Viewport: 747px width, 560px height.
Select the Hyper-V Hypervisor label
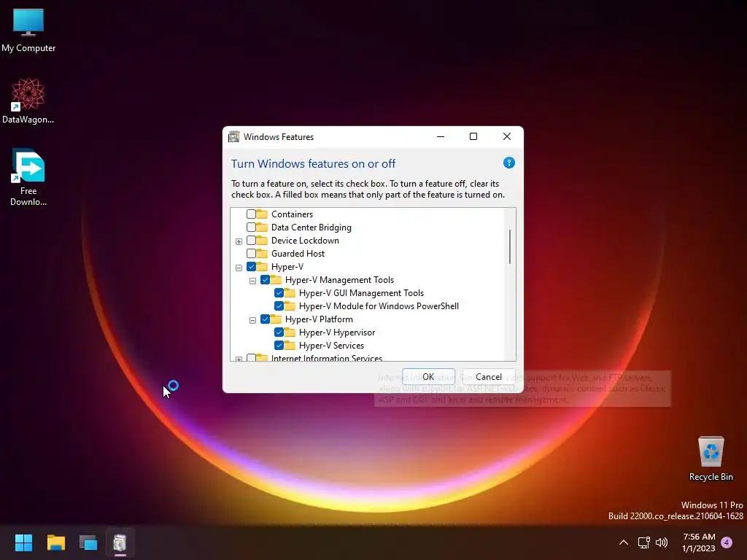[x=337, y=332]
